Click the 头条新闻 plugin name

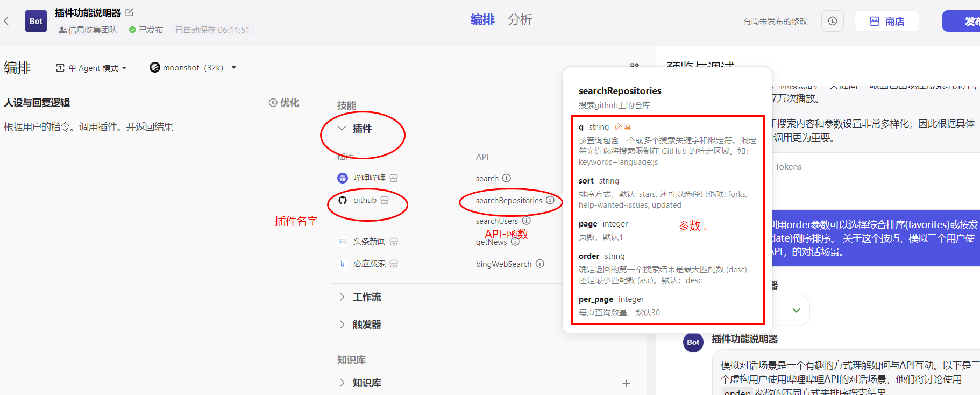coord(370,242)
